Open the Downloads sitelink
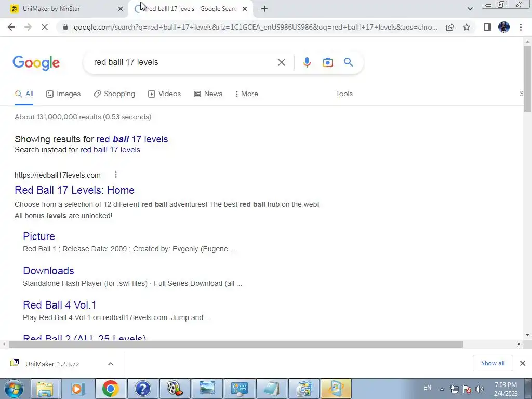This screenshot has height=399, width=532. tap(48, 271)
